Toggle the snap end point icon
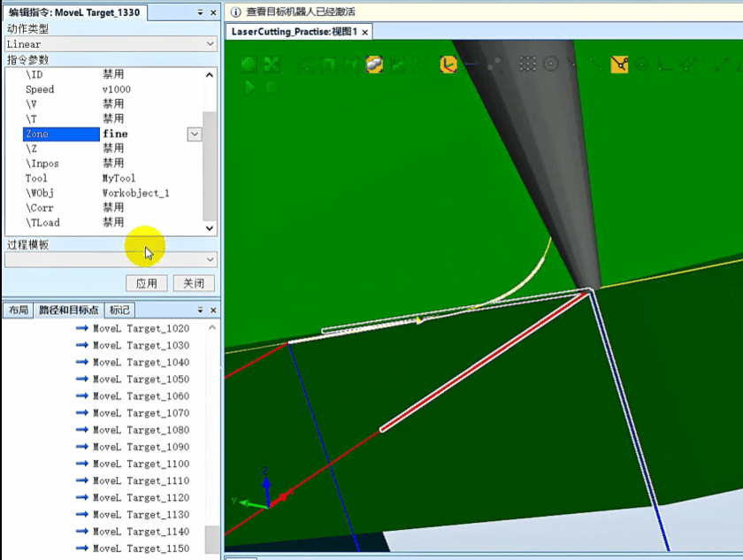Viewport: 743px width, 560px height. point(619,64)
